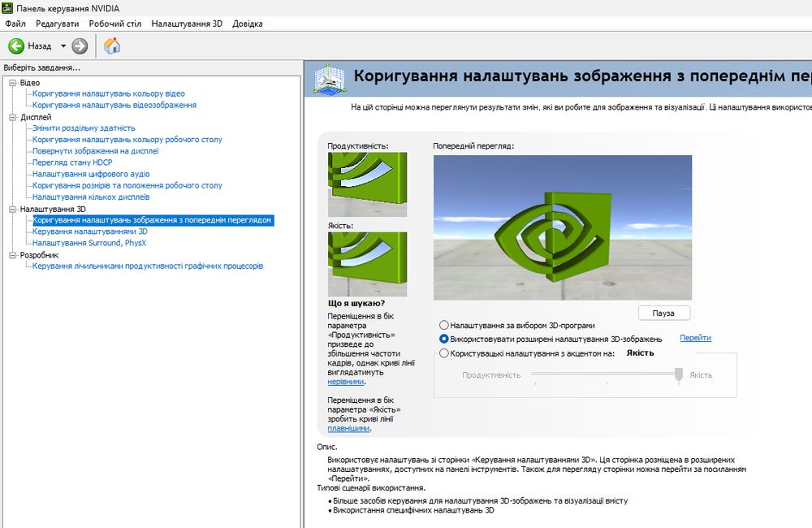Screen dimensions: 812x528
Task: Open the Налаштування 3D menu
Action: [x=187, y=24]
